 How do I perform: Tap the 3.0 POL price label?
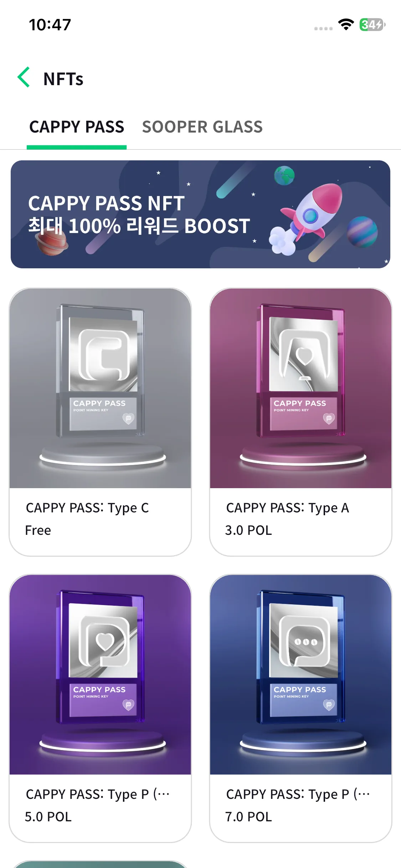(248, 531)
